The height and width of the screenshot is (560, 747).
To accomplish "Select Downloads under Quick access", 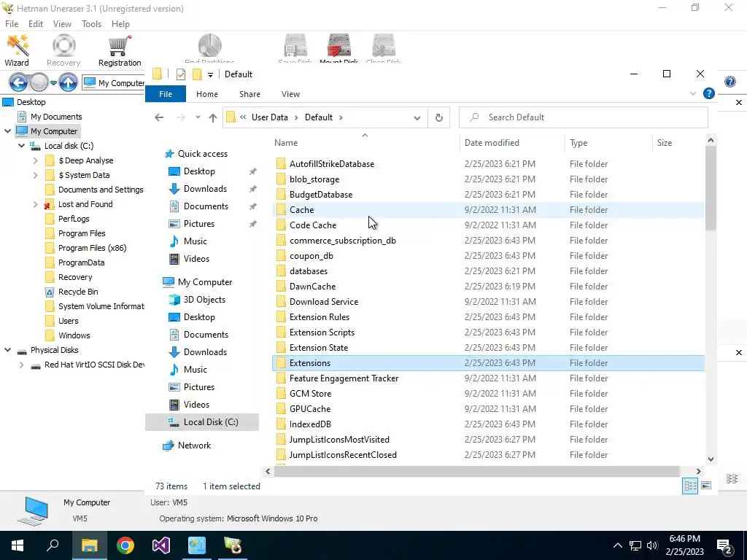I will [x=205, y=189].
